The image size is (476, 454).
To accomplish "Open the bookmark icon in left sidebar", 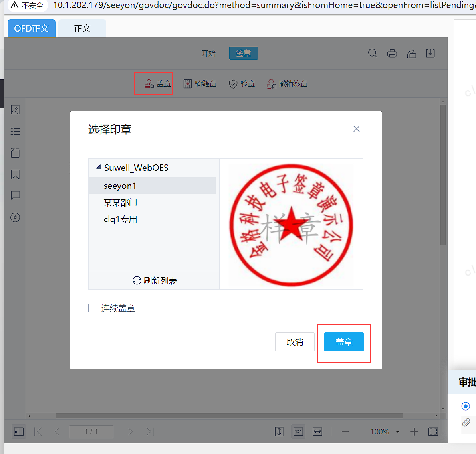I will coord(15,174).
